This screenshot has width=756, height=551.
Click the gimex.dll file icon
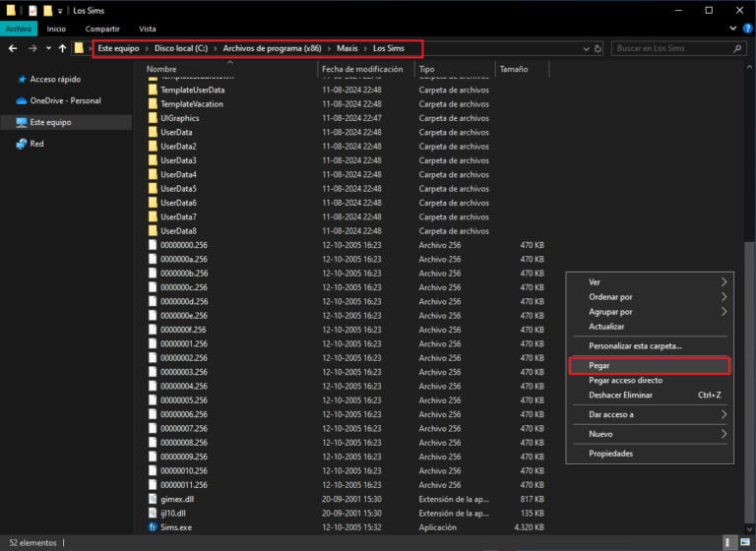(x=153, y=499)
